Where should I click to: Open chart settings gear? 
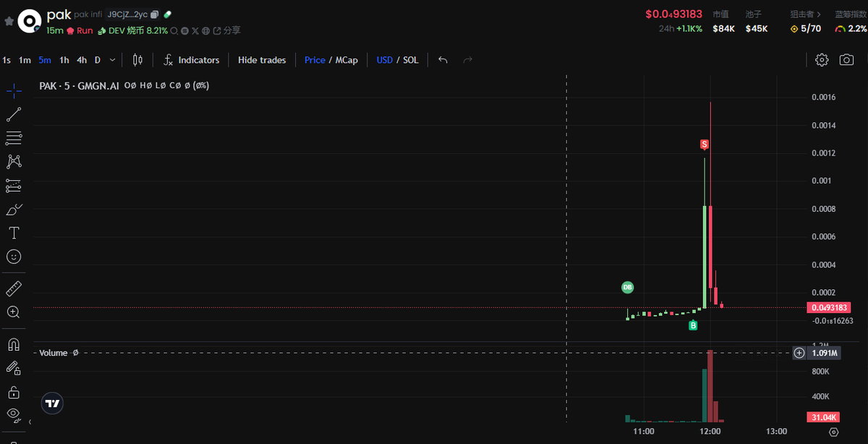(x=822, y=60)
